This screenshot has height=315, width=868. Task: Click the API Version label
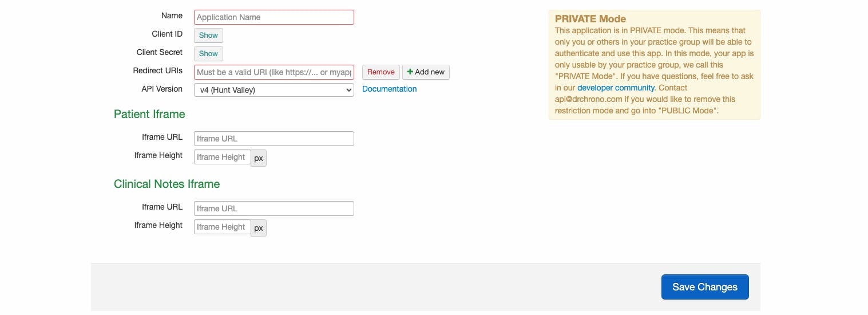tap(162, 89)
